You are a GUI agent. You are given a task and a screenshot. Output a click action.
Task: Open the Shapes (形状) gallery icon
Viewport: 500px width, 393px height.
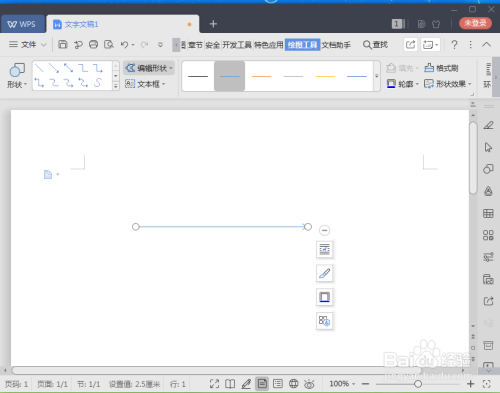click(17, 70)
